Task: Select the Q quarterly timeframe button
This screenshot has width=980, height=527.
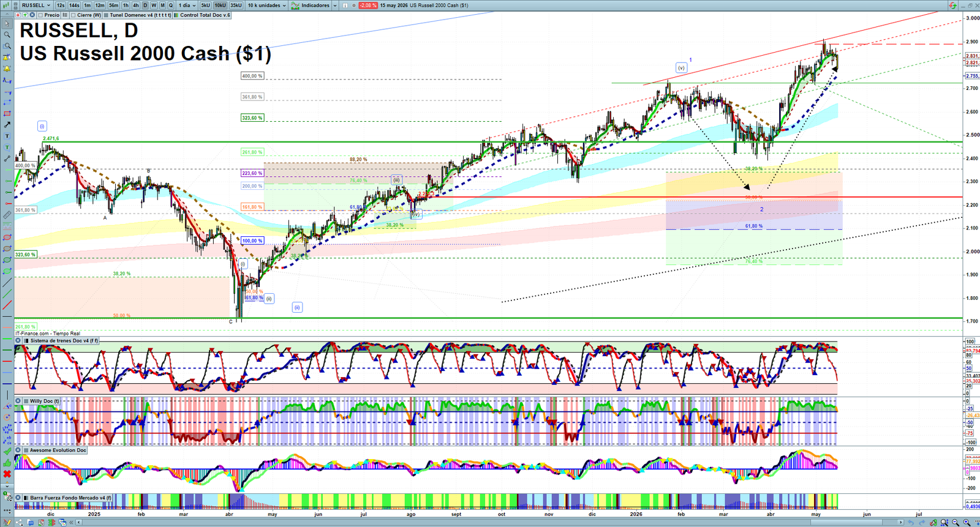Action: 171,6
